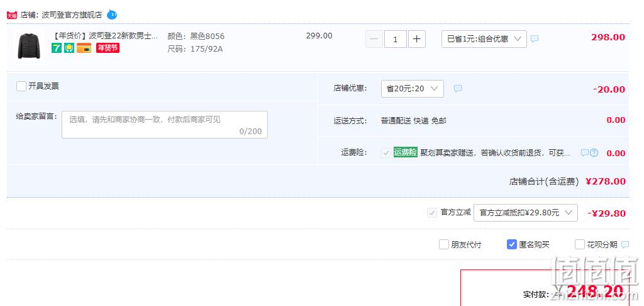Toggle the 运费险 checkbox
Screen dimensions: 644x306
(x=386, y=153)
